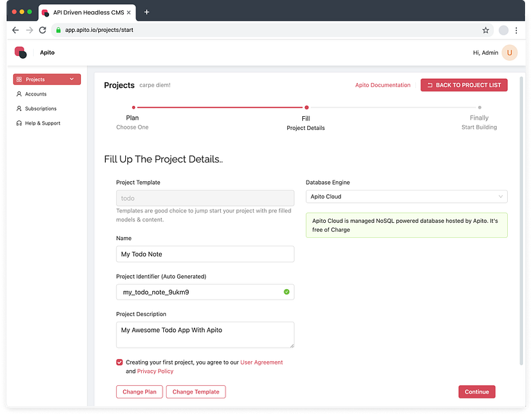Image resolution: width=532 pixels, height=415 pixels.
Task: Click the 'Start Building' step label
Action: [x=479, y=127]
